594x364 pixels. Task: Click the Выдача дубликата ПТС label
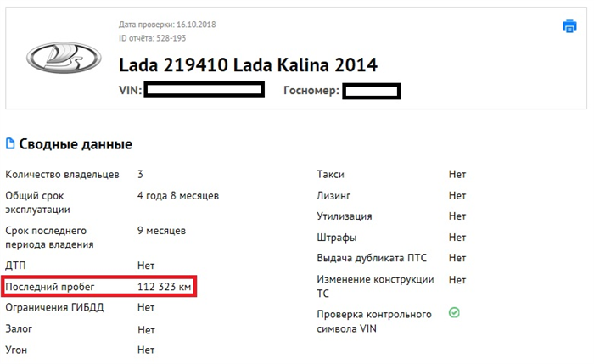click(372, 258)
